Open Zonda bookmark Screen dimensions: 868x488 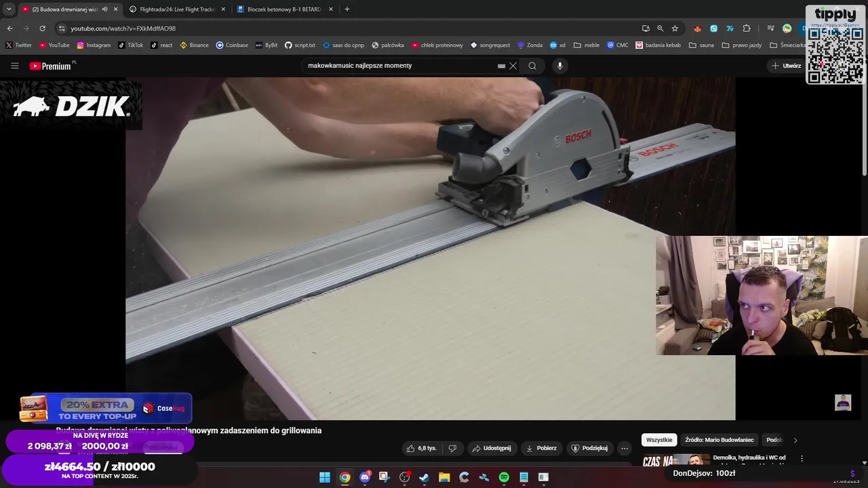click(x=530, y=45)
